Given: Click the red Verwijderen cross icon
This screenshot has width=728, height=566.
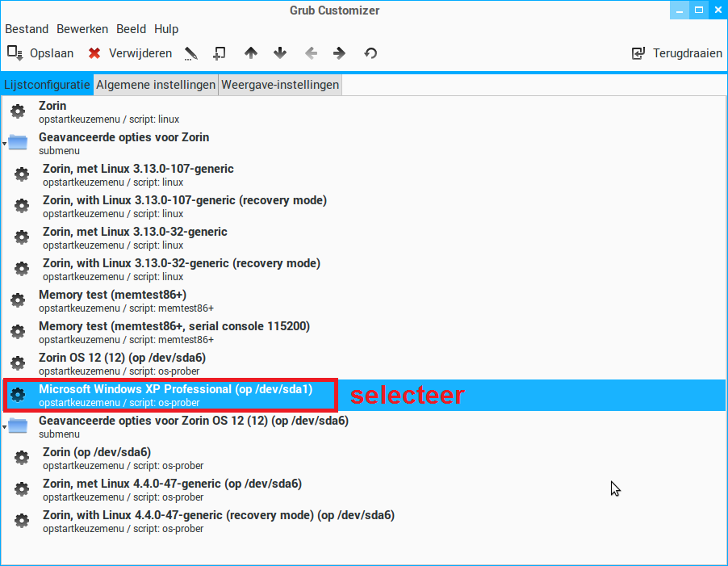Looking at the screenshot, I should click(x=94, y=53).
